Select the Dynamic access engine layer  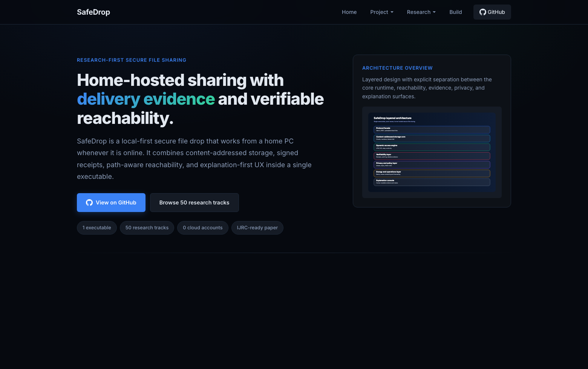coord(432,147)
